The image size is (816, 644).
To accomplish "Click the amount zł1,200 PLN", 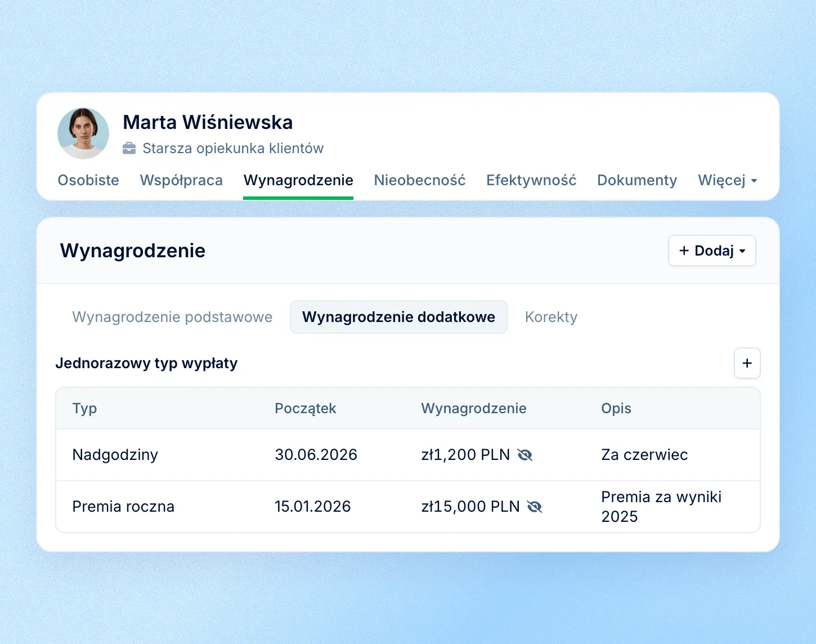I will coord(465,455).
